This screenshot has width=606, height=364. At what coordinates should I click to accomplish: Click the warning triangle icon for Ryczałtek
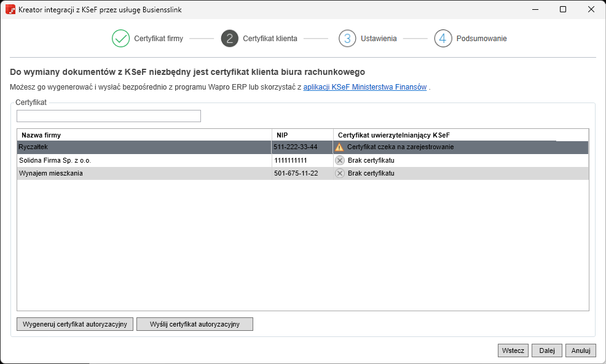pos(339,147)
